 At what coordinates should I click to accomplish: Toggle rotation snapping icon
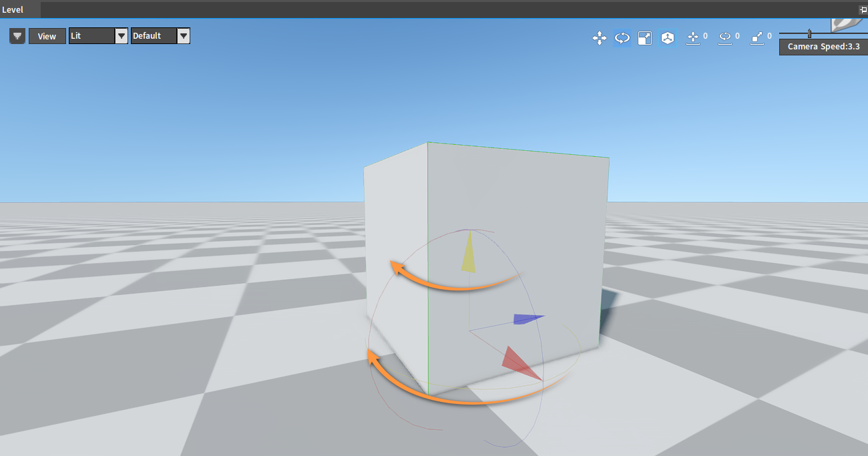click(725, 38)
